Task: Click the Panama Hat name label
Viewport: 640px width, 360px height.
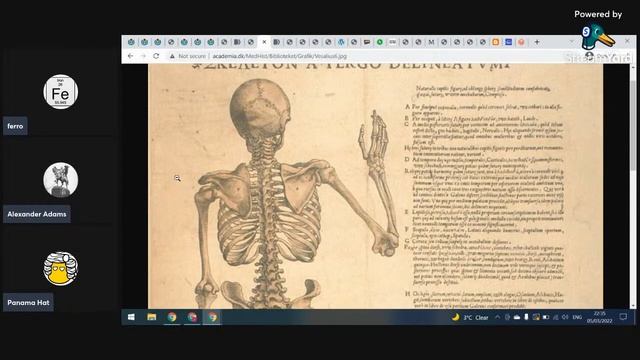Action: [x=28, y=303]
